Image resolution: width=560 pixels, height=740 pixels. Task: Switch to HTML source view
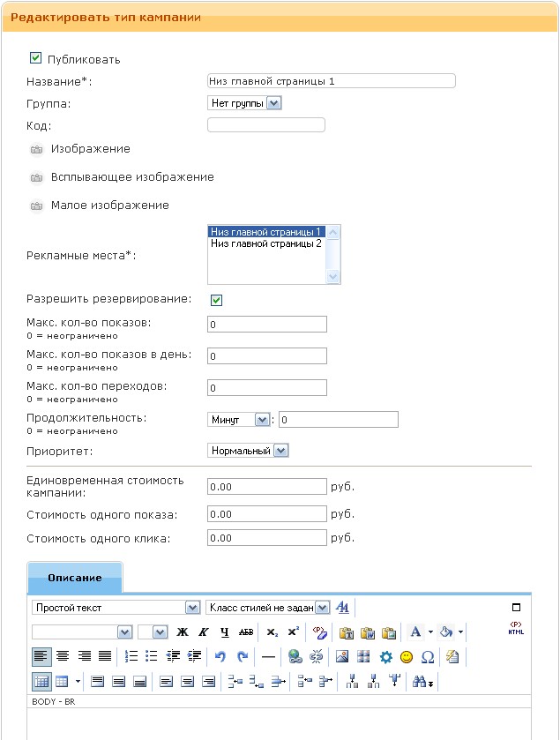pos(516,630)
